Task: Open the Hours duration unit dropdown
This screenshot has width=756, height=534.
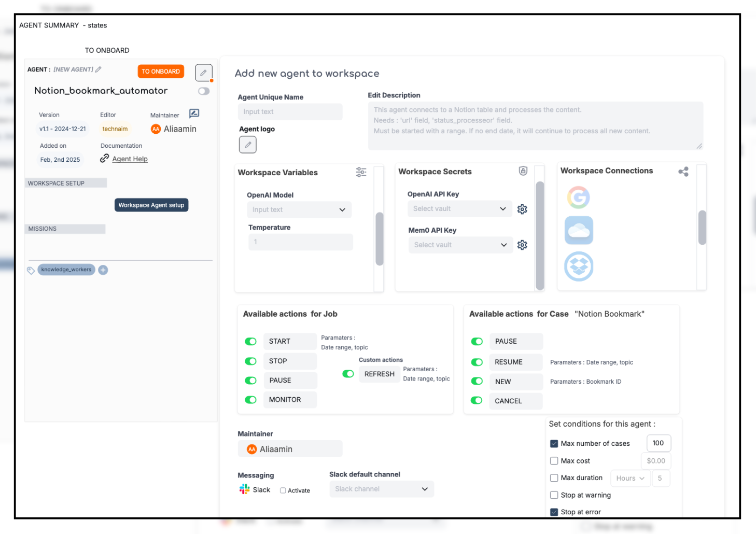Action: point(630,478)
